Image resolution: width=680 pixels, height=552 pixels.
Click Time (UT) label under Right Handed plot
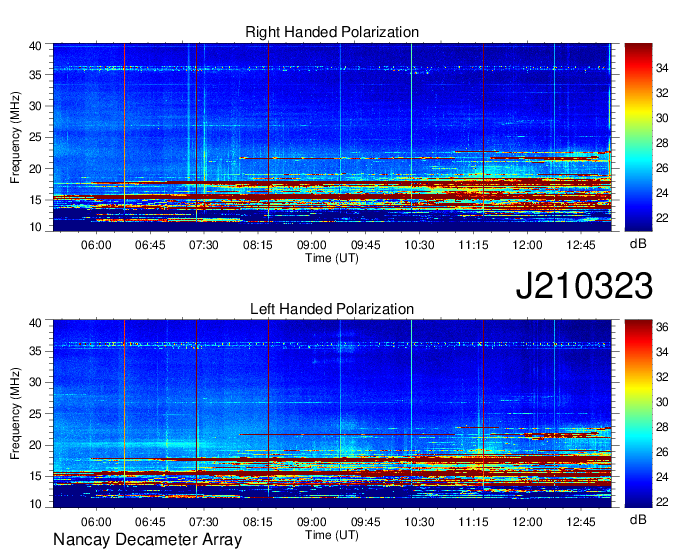(332, 258)
